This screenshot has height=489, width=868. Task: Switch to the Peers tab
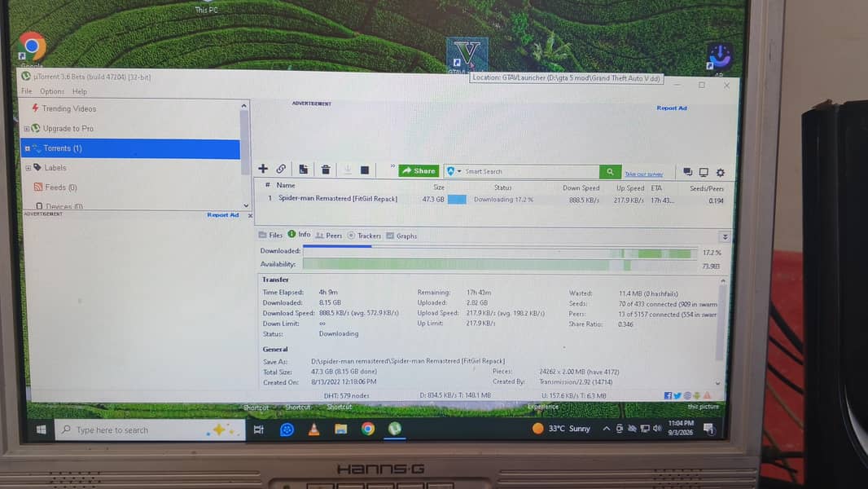pos(329,236)
